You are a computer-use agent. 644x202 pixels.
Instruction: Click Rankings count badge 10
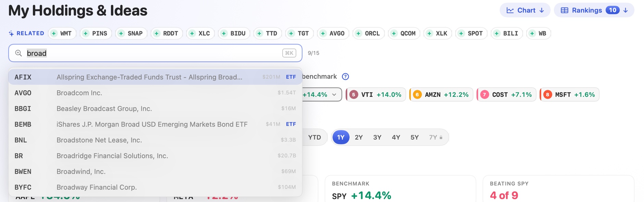click(612, 10)
